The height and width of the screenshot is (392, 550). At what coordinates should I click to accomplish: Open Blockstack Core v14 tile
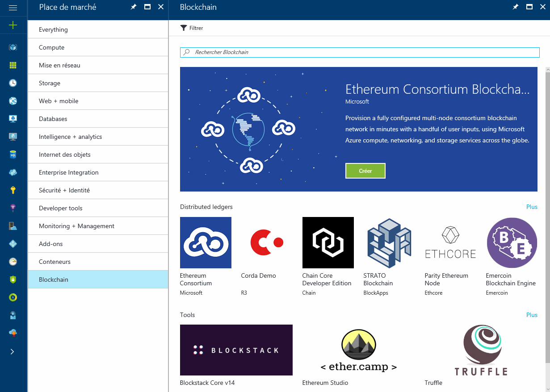[x=236, y=355]
